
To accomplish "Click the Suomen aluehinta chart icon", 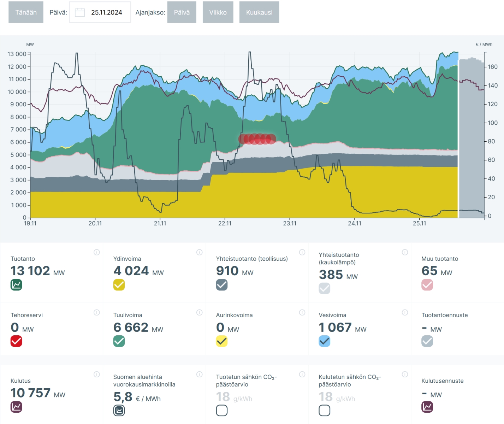I will pos(119,411).
